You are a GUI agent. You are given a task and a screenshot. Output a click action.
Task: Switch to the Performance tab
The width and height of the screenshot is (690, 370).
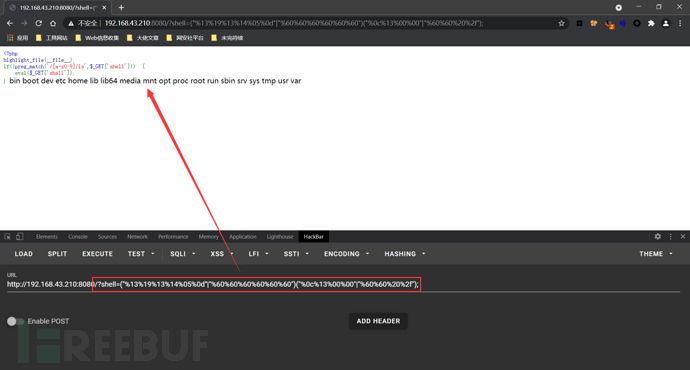pos(173,237)
